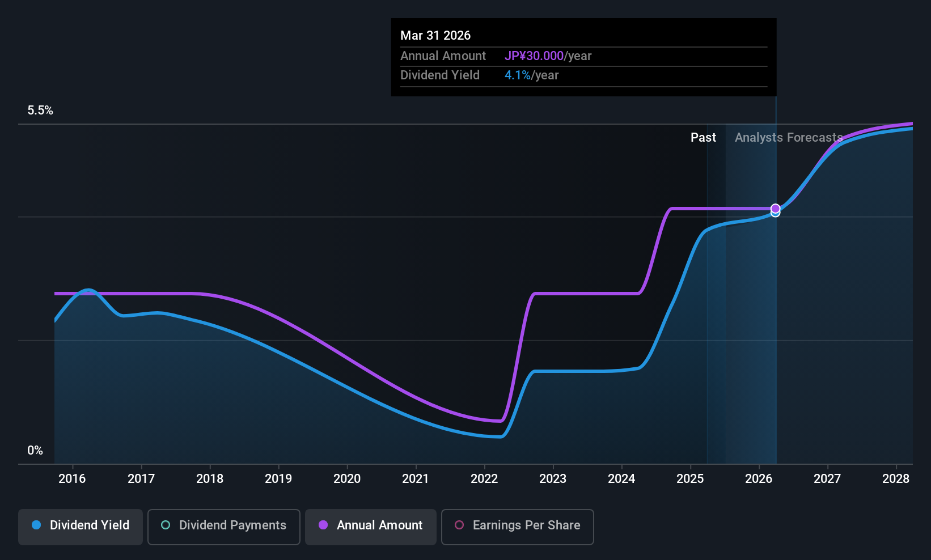Click the 2024 x-axis year label

click(621, 479)
